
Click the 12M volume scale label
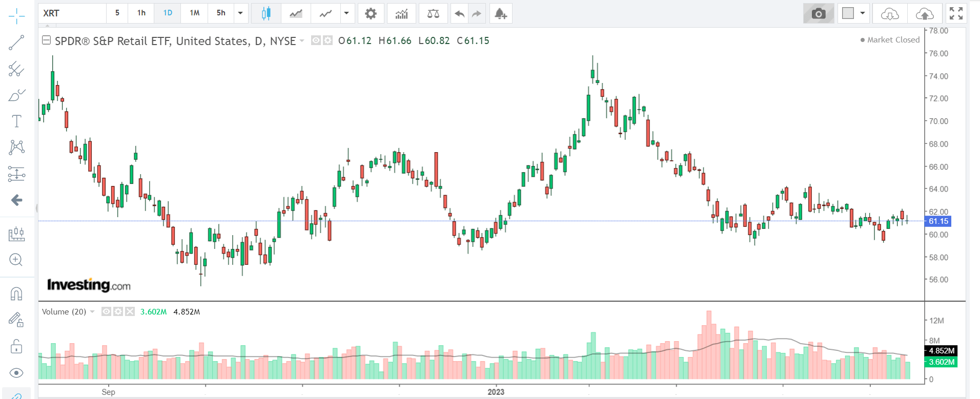tap(936, 321)
